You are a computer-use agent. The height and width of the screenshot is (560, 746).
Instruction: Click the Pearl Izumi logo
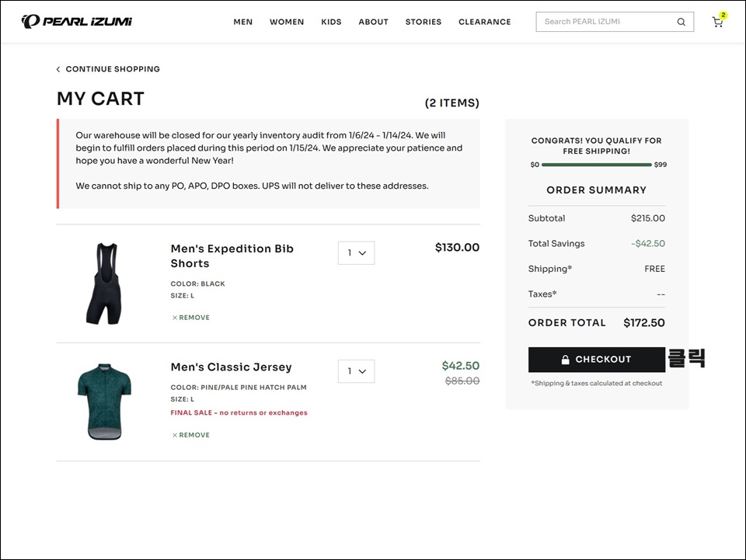pyautogui.click(x=77, y=22)
